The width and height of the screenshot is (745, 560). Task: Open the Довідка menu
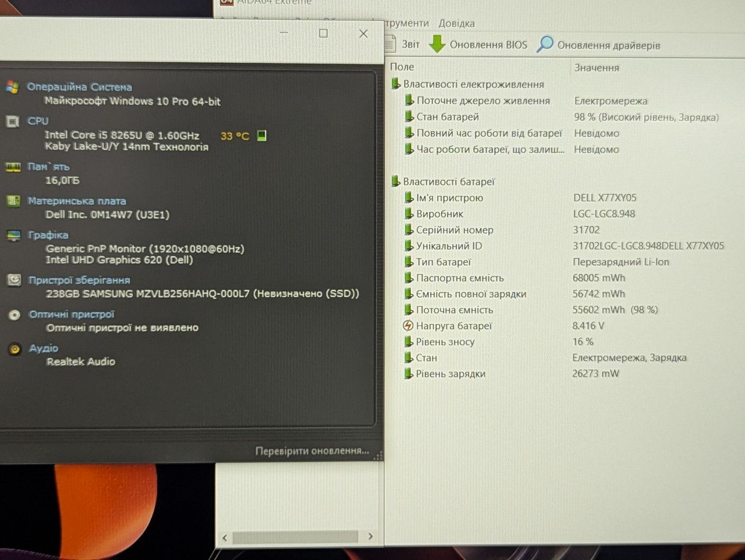coord(456,23)
